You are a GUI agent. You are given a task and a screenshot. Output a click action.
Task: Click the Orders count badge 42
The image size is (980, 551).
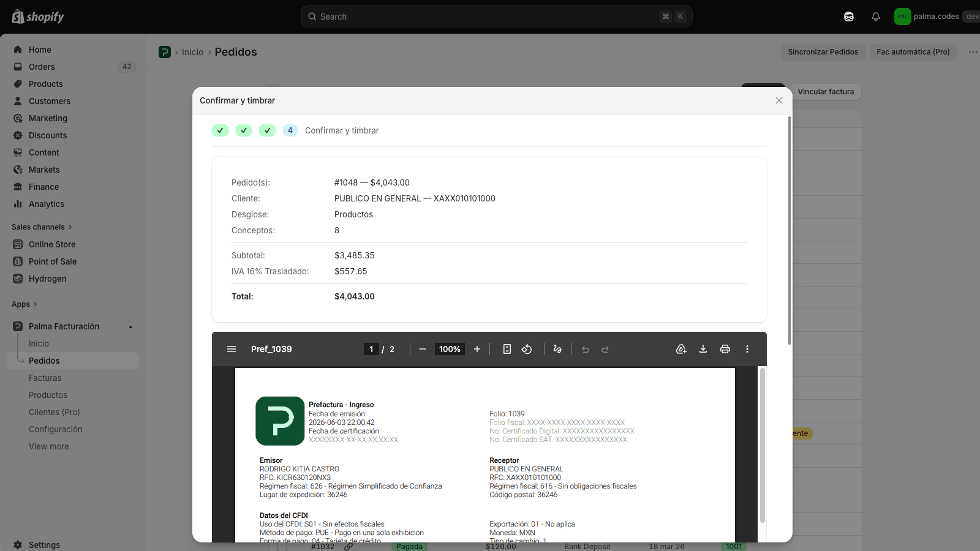coord(127,67)
